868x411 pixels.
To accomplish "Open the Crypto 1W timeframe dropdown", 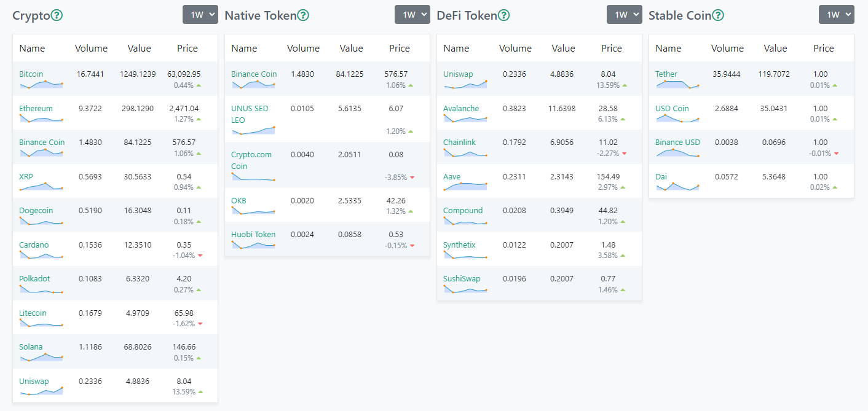I will pyautogui.click(x=200, y=15).
